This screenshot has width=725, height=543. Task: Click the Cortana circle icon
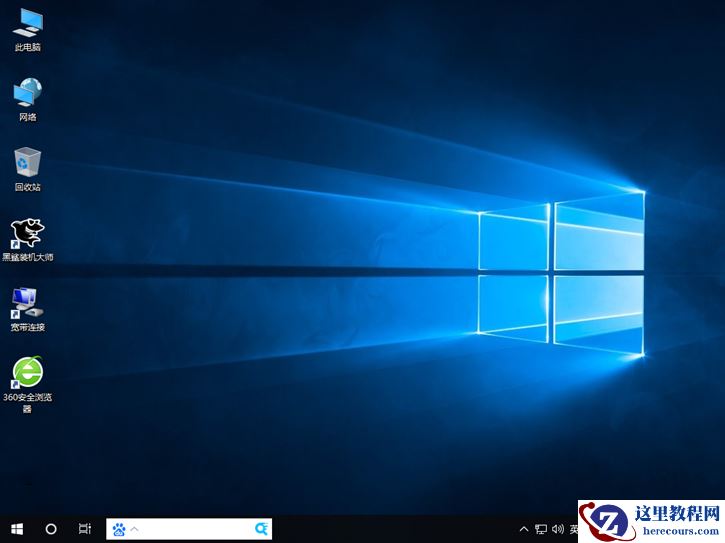tap(51, 529)
